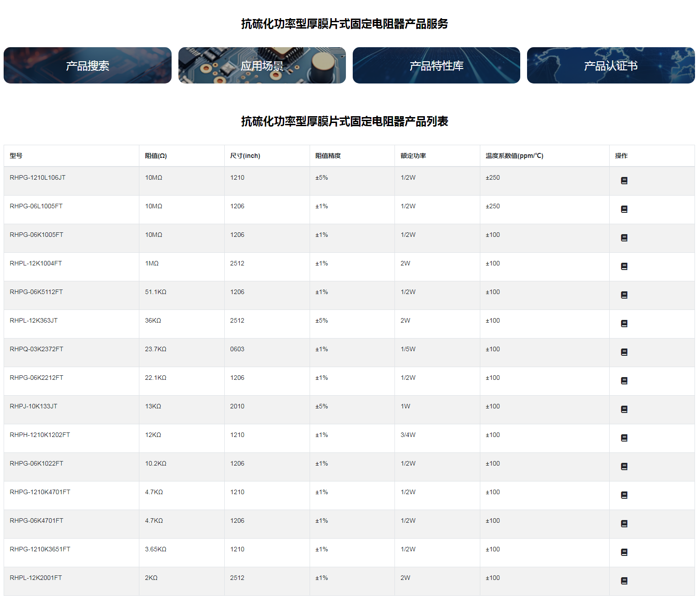Click document icon in RHPG-06L1005FT row
Screen dimensions: 700x599
(x=624, y=209)
